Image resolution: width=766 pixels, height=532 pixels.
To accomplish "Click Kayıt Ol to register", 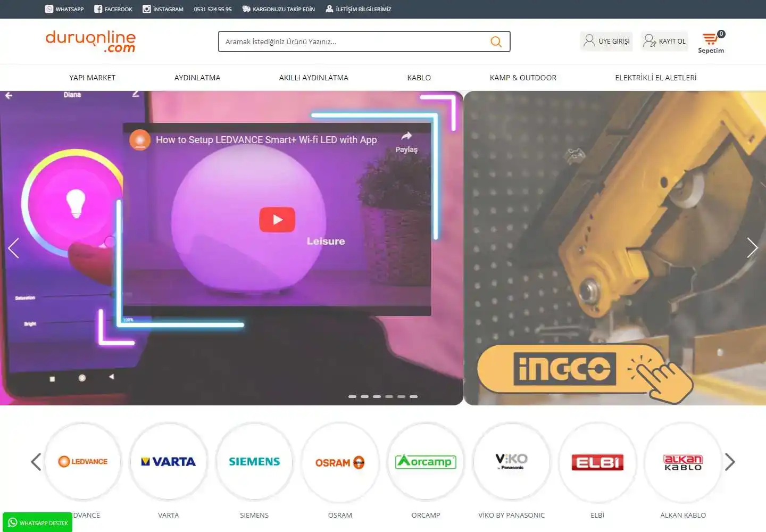I will [x=664, y=41].
